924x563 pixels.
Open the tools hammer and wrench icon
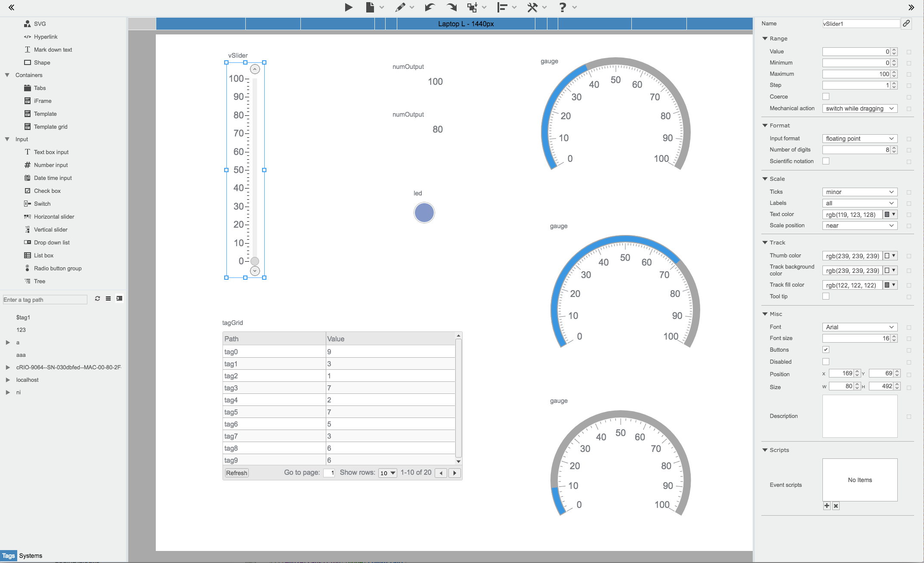click(x=532, y=7)
